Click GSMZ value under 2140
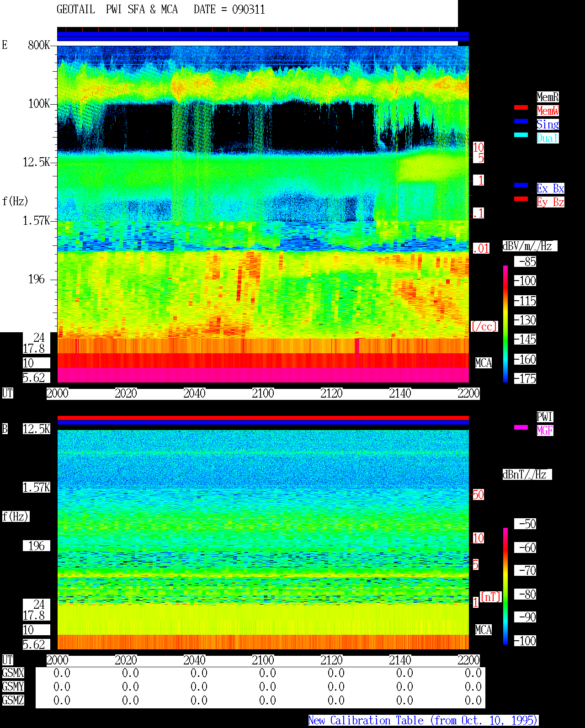Screen dimensions: 585x728 404,700
